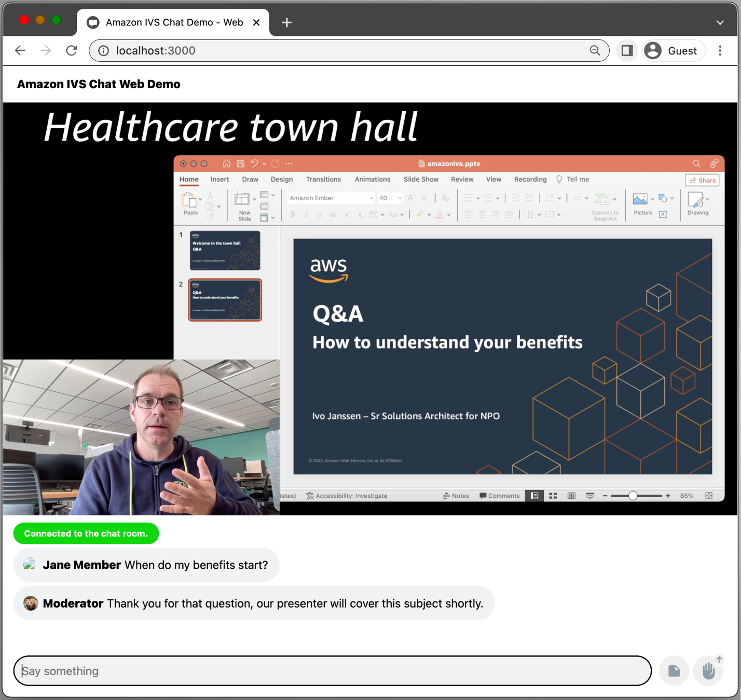Toggle underline formatting
741x700 pixels.
tap(320, 214)
